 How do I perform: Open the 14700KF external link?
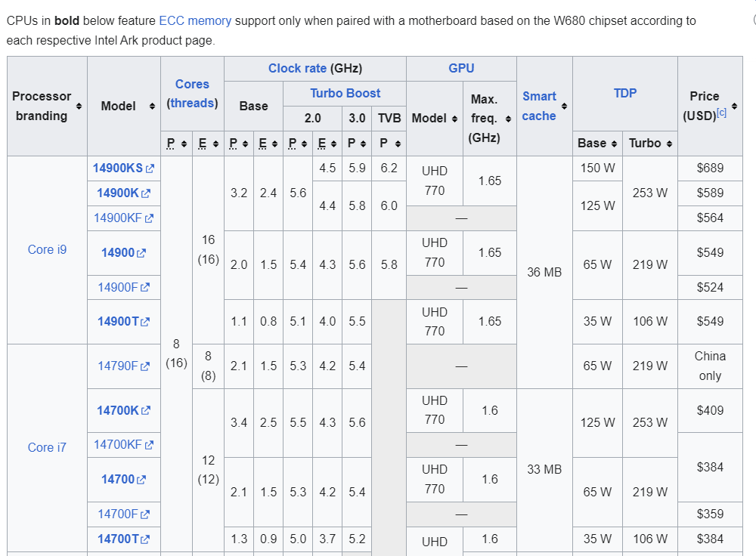coord(123,445)
